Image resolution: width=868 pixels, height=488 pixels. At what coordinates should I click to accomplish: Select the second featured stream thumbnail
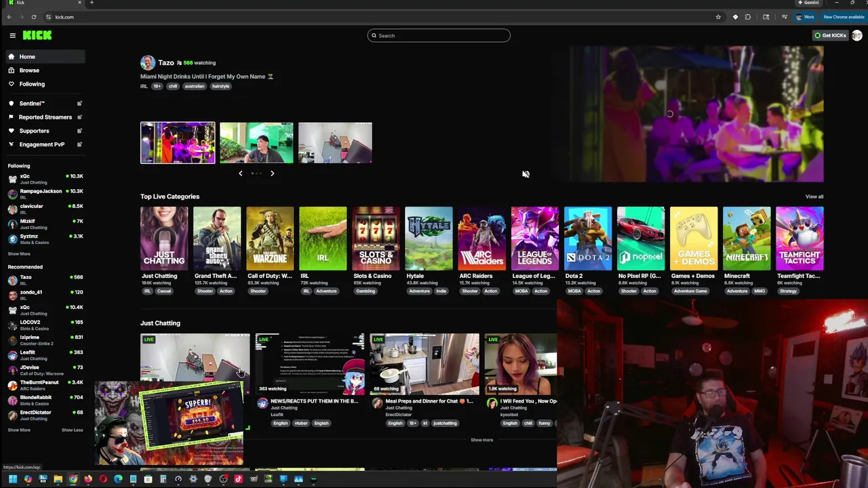tap(256, 143)
